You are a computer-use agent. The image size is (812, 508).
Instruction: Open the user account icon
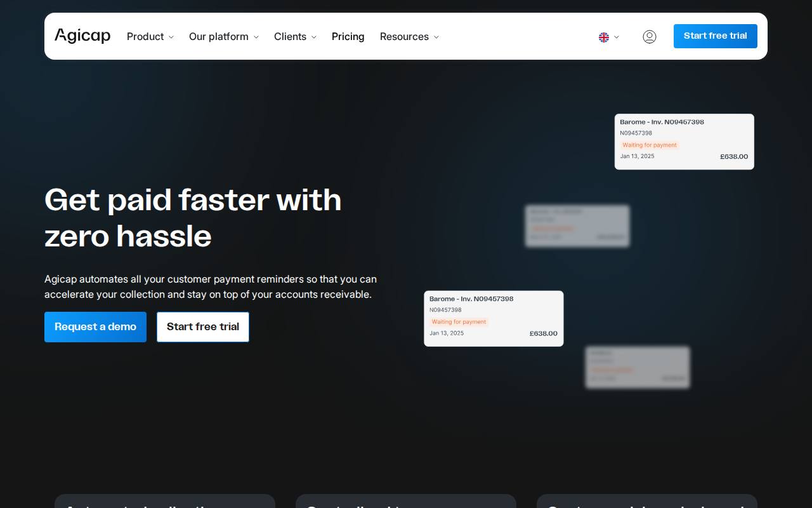pos(650,37)
